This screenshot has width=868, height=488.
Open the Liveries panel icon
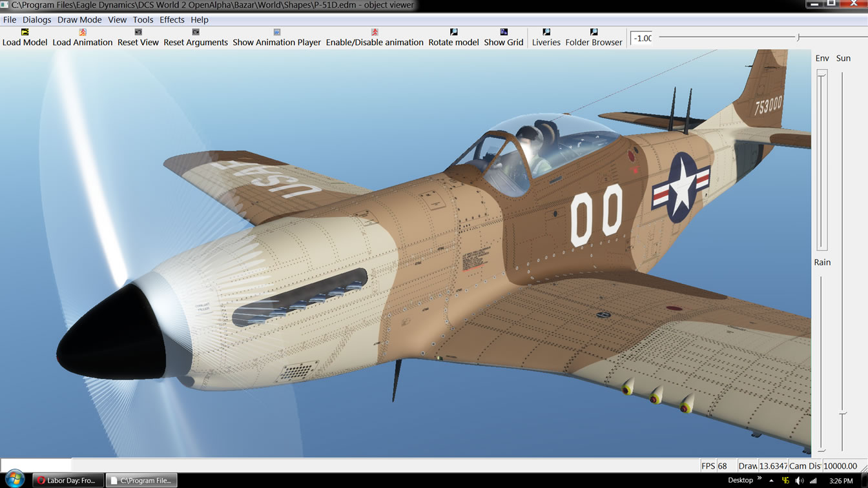pyautogui.click(x=546, y=32)
